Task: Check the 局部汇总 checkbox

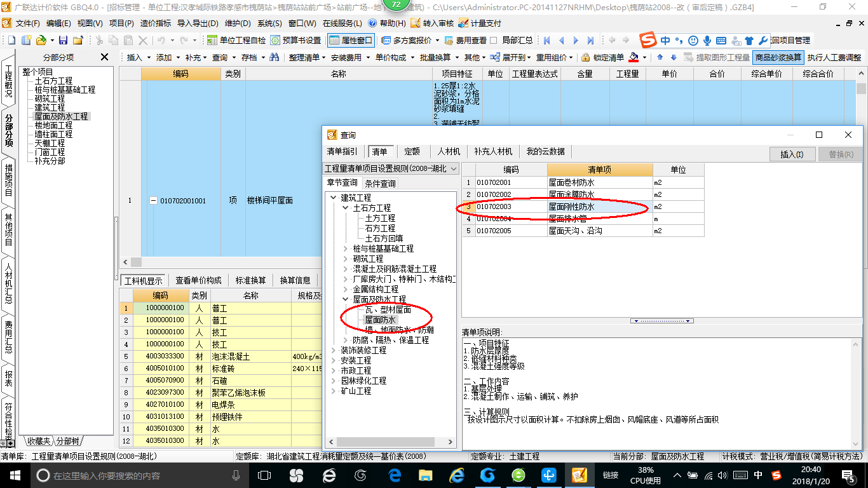Action: tap(493, 40)
